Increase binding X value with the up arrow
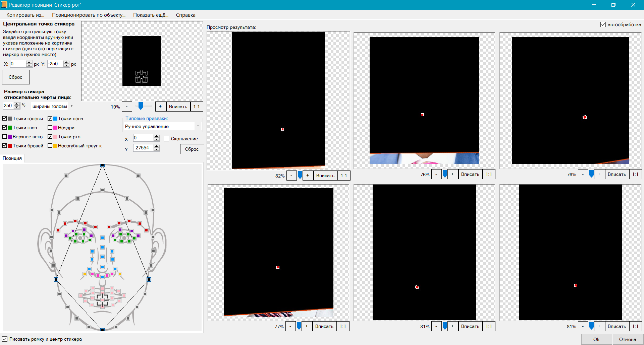The image size is (644, 345). (157, 136)
